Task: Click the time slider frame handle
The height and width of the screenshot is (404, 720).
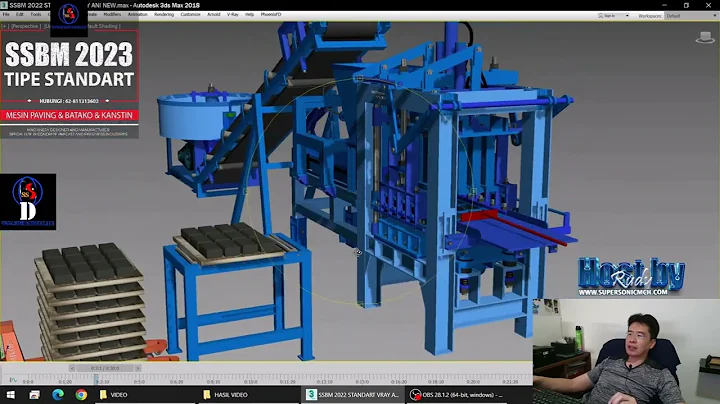Action: [105, 368]
